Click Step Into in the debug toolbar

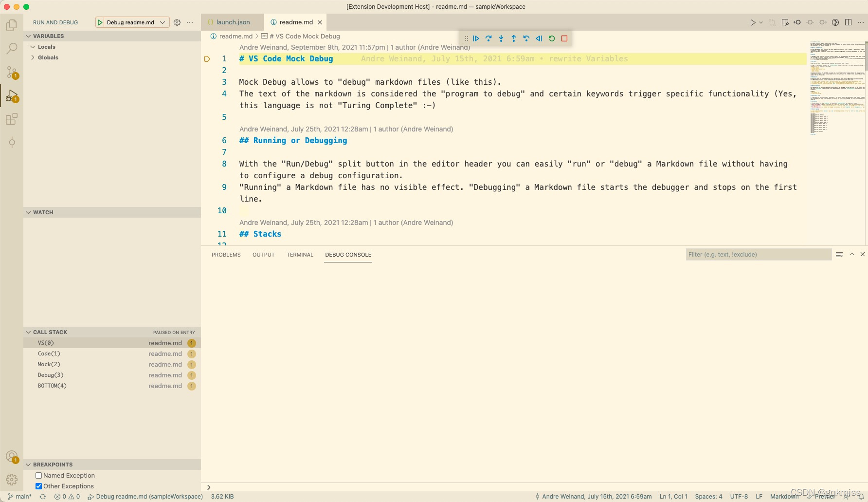[501, 38]
